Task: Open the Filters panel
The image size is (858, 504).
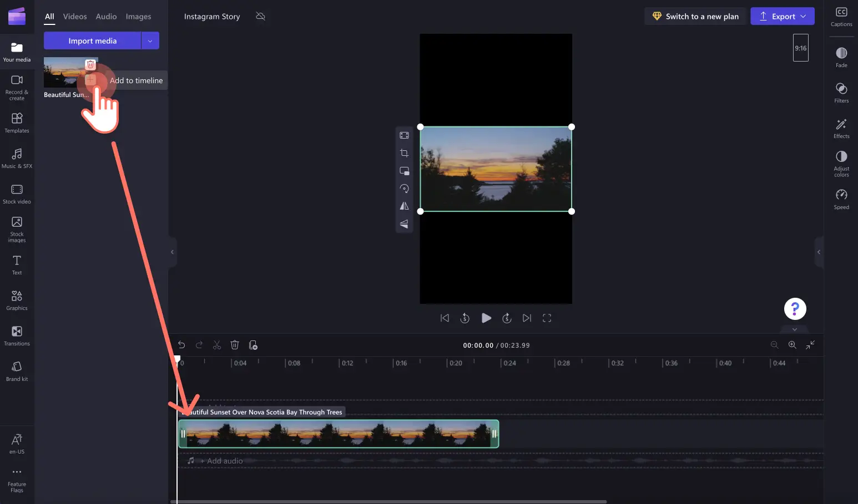Action: coord(841,93)
